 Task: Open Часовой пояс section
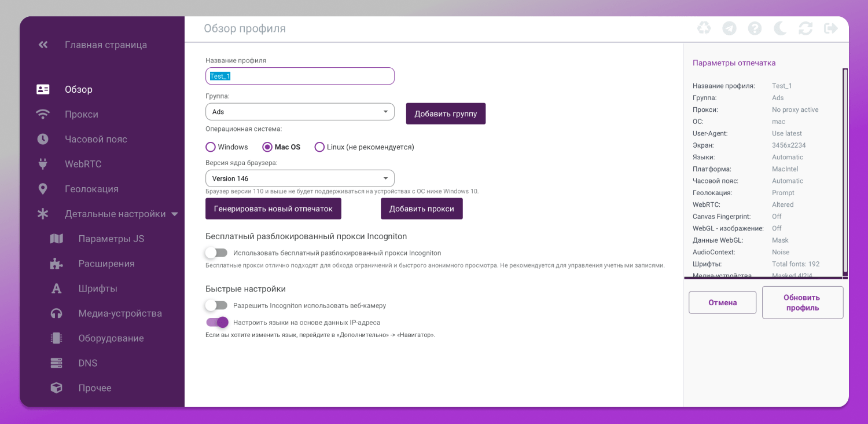tap(96, 139)
